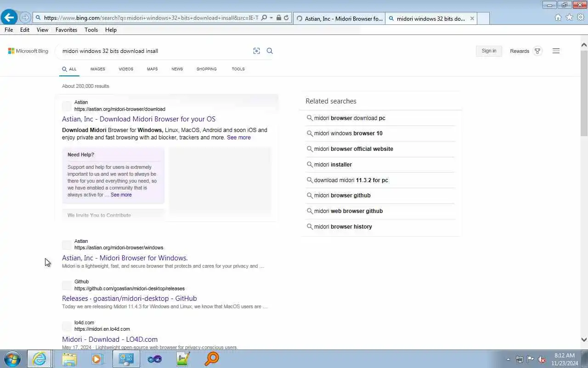Viewport: 588px width, 368px height.
Task: Open File Explorer folder in taskbar
Action: pos(69,359)
